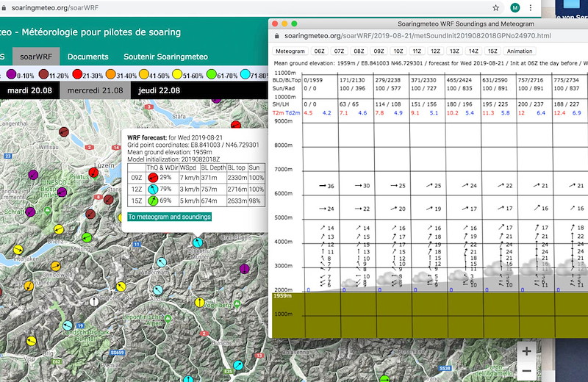
Task: Click the red 21-30% legend circle
Action: [77, 74]
